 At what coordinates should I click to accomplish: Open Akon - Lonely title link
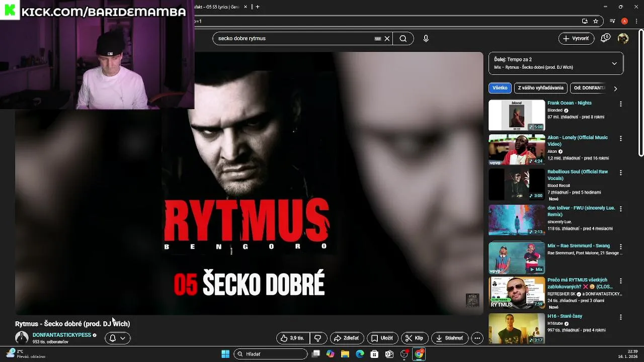point(578,141)
